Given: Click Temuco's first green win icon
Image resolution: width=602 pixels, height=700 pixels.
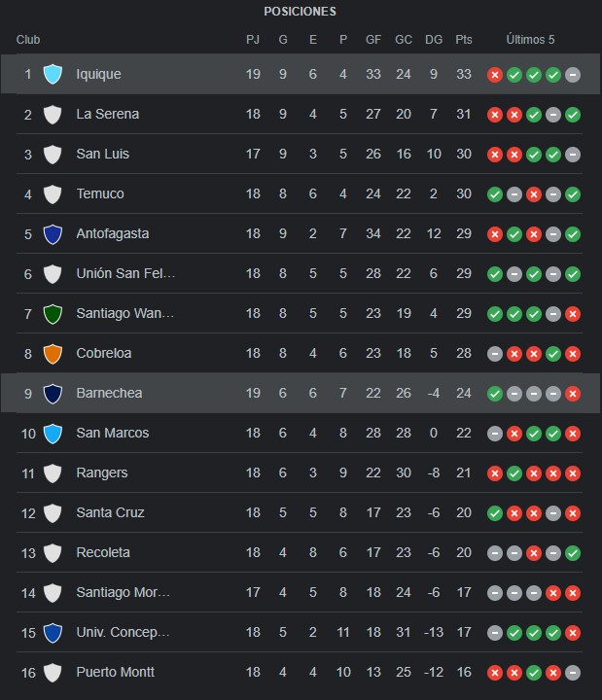Looking at the screenshot, I should [495, 194].
